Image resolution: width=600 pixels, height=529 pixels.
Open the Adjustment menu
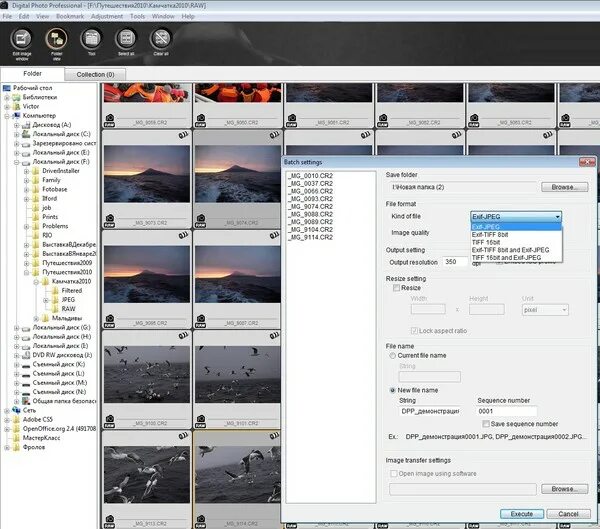click(x=106, y=17)
